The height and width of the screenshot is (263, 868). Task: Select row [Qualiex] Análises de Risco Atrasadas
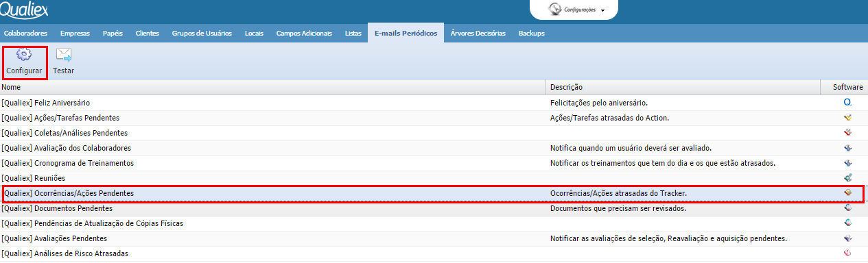point(434,253)
